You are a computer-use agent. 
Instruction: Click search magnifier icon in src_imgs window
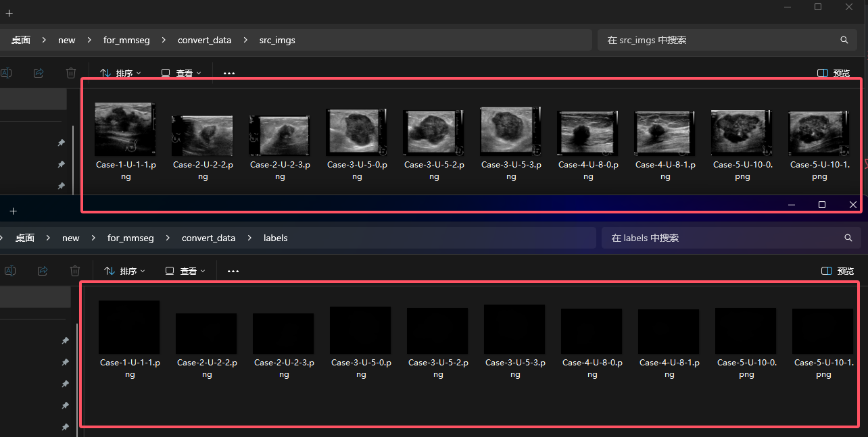[844, 40]
